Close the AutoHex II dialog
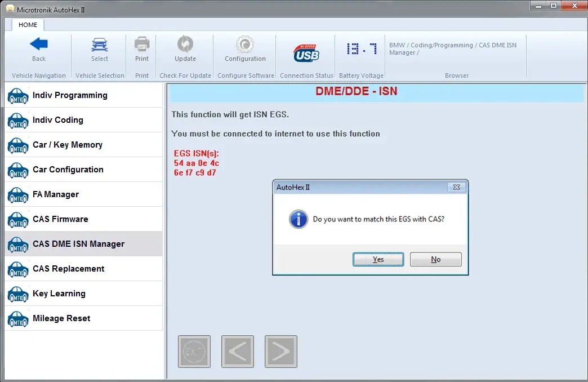This screenshot has width=588, height=382. click(x=456, y=187)
